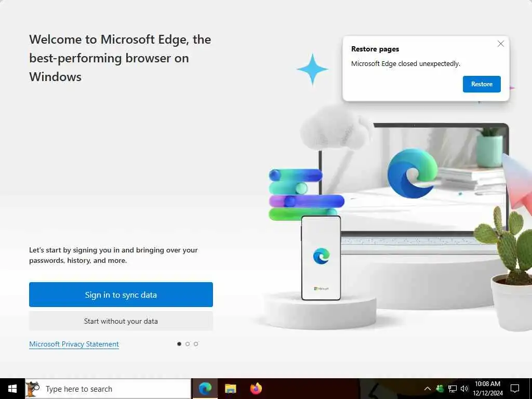Image resolution: width=532 pixels, height=399 pixels.
Task: Select the first page indicator dot
Action: (179, 344)
